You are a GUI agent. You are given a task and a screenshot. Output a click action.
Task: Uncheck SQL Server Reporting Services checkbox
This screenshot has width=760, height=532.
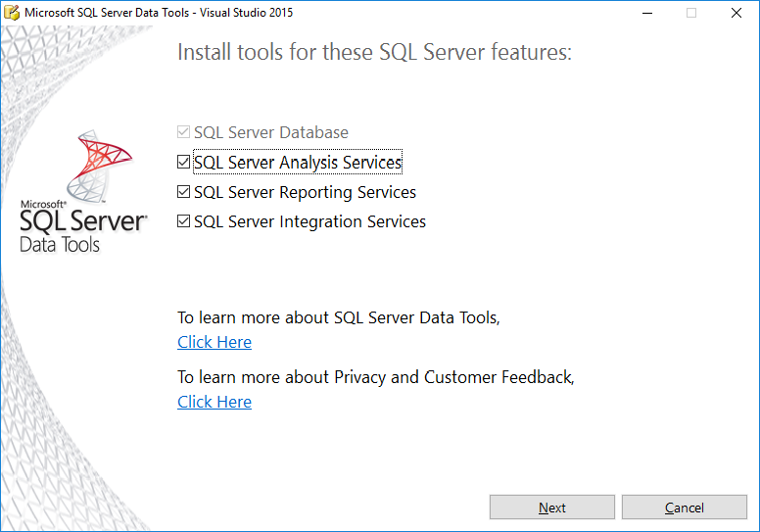[x=183, y=192]
